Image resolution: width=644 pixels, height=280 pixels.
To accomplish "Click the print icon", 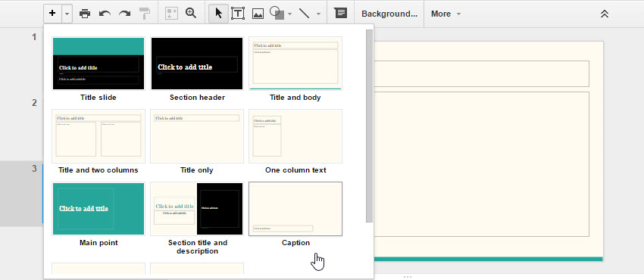I will tap(85, 14).
